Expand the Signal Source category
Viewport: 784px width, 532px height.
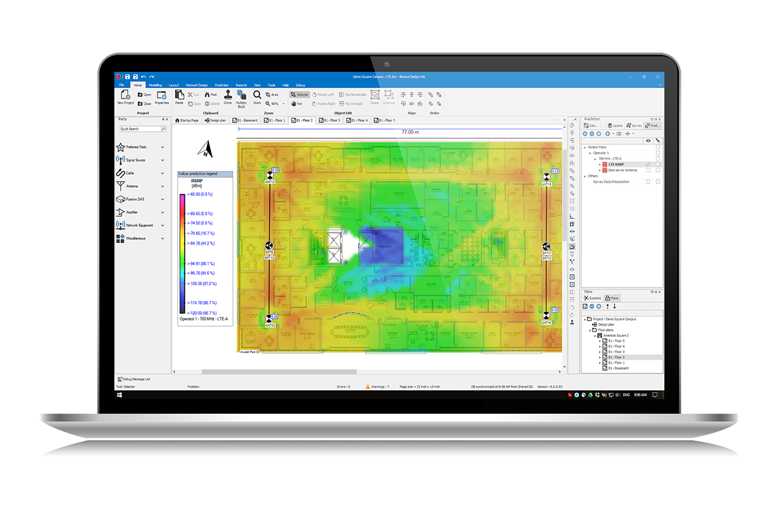(x=162, y=160)
